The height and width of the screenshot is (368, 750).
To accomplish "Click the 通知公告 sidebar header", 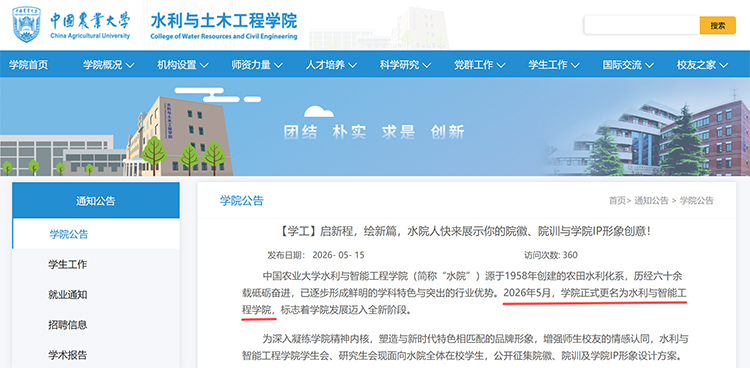I will pyautogui.click(x=96, y=201).
